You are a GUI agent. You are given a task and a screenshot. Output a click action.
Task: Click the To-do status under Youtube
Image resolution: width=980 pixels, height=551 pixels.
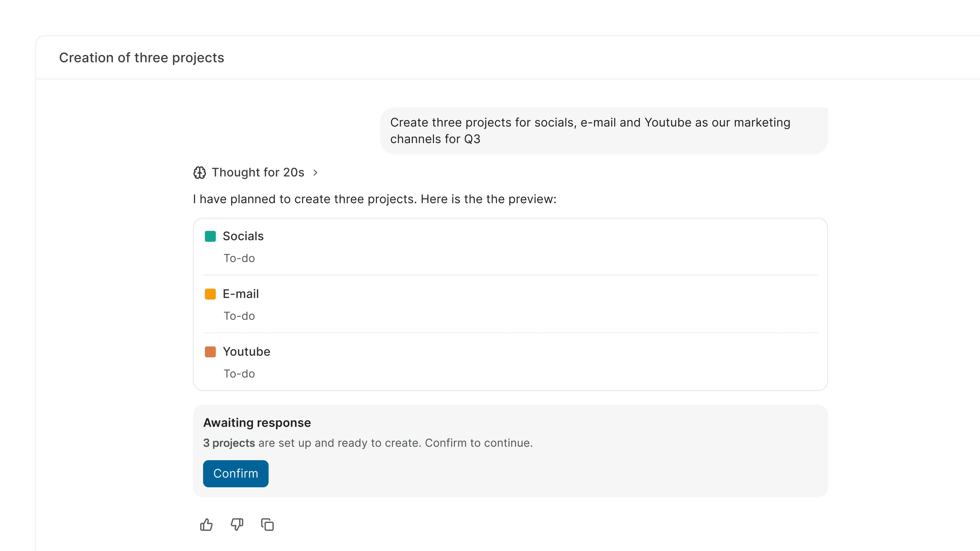[239, 373]
